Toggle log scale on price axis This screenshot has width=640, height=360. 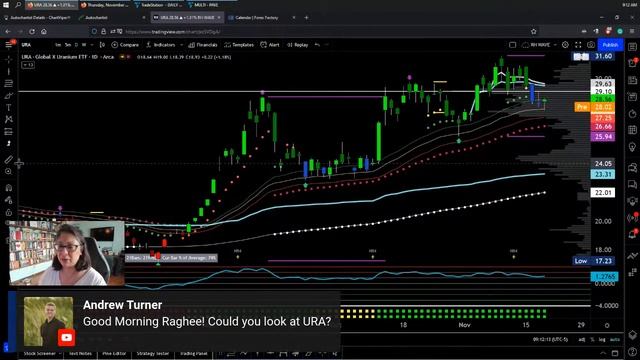tap(602, 340)
